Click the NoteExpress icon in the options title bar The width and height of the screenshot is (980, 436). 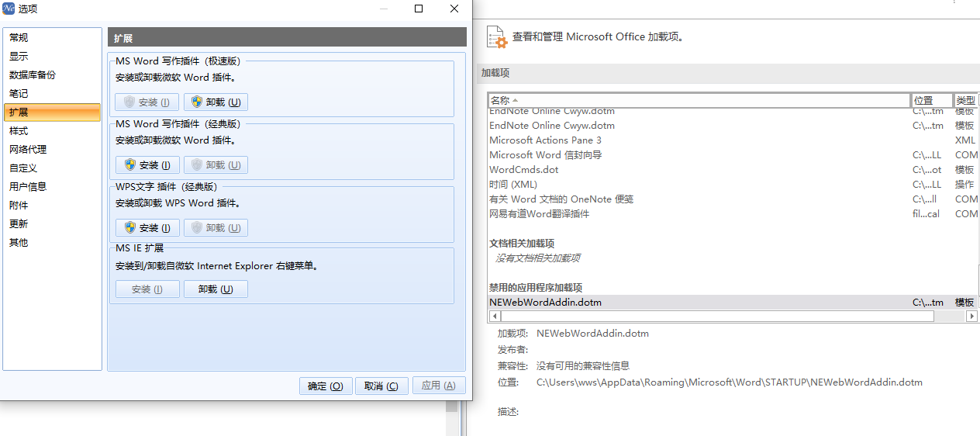coord(9,9)
